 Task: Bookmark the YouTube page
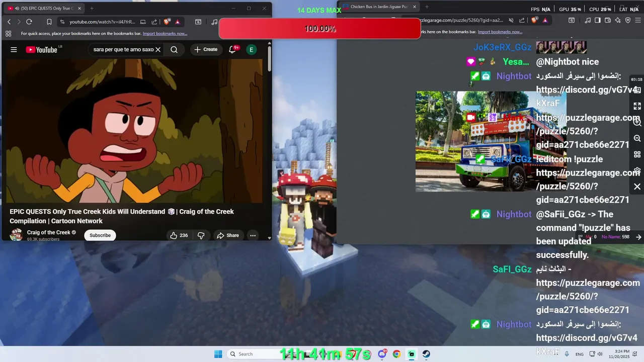(x=49, y=22)
